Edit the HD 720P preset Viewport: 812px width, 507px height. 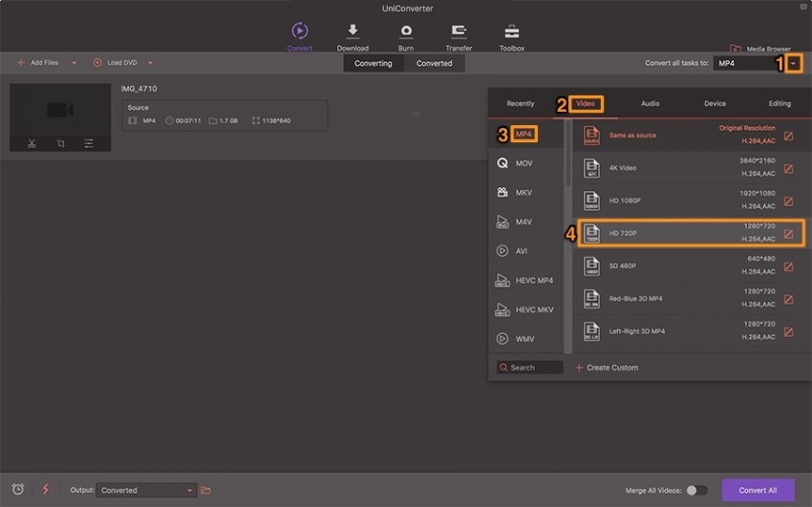coord(788,233)
